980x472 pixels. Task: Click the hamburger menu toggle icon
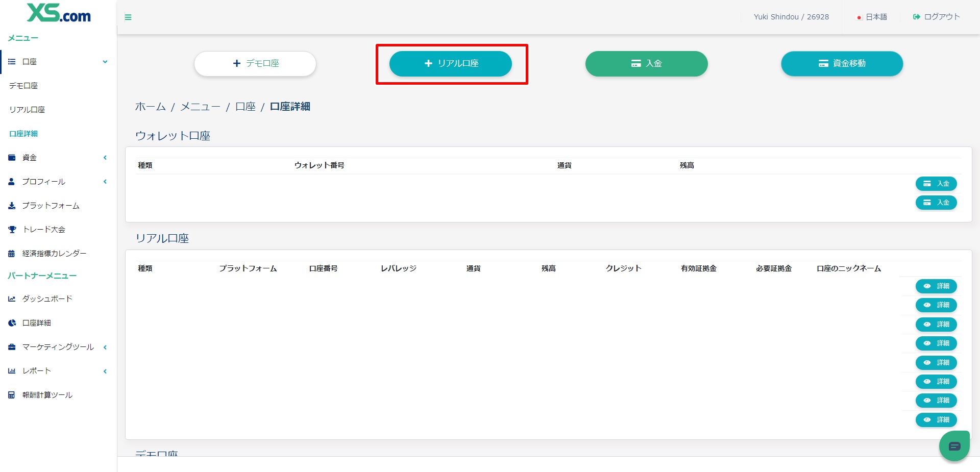[128, 17]
